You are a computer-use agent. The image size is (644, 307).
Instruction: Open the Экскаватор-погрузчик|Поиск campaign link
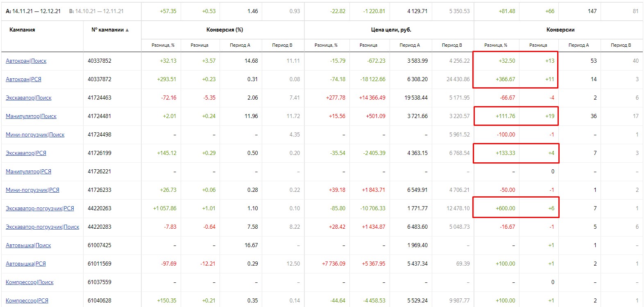[42, 227]
